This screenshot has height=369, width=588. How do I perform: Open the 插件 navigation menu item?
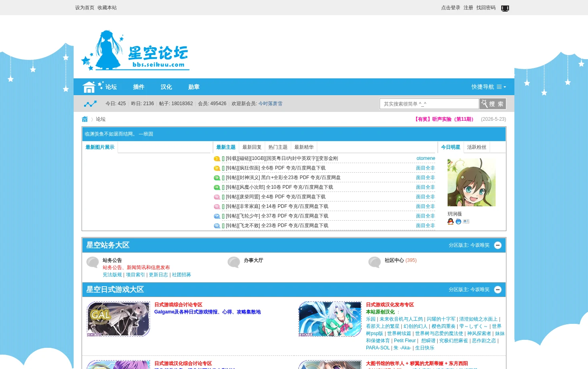coord(138,87)
